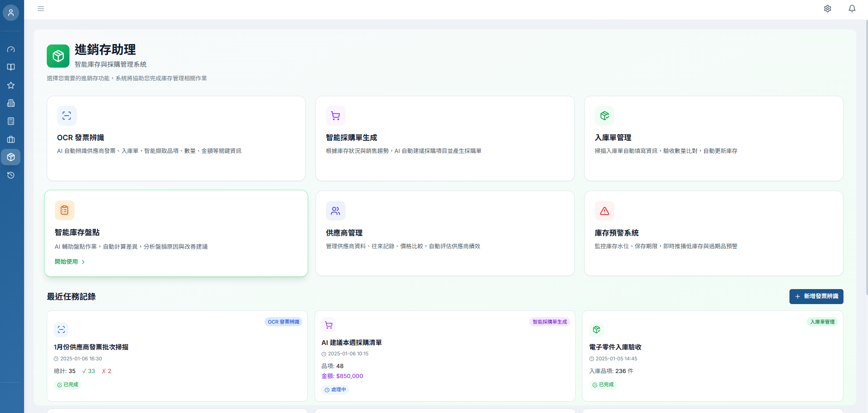868x413 pixels.
Task: Select the 入庫單管理 feature card
Action: point(714,138)
